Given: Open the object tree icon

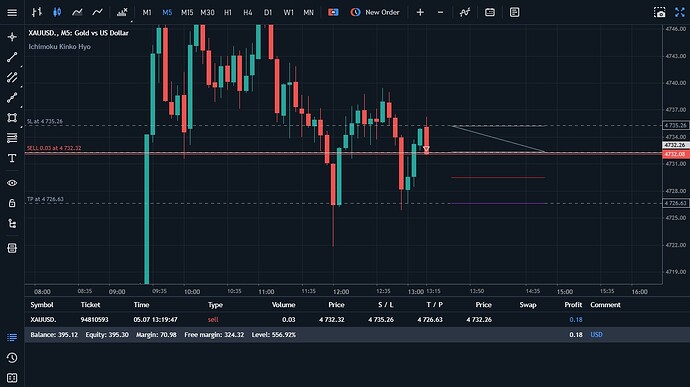Looking at the screenshot, I should [x=12, y=224].
